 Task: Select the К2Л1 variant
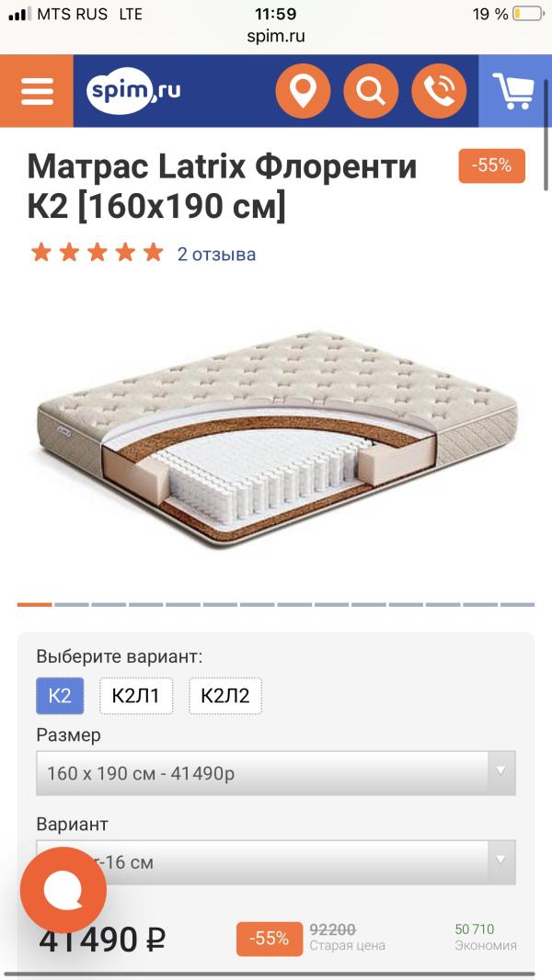(x=135, y=696)
